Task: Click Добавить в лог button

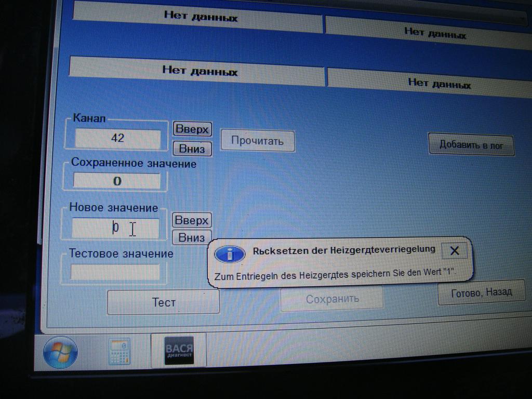Action: coord(471,145)
